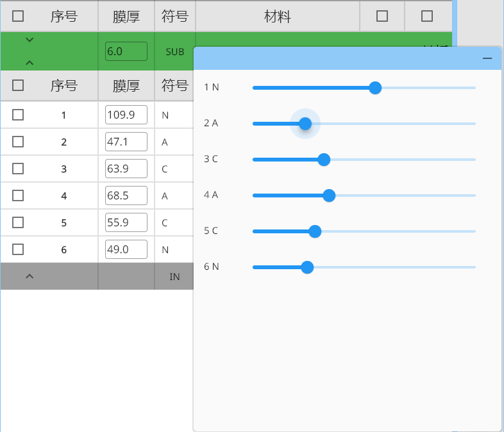Click the 2 A slider thumb
The image size is (504, 432).
[x=305, y=124]
